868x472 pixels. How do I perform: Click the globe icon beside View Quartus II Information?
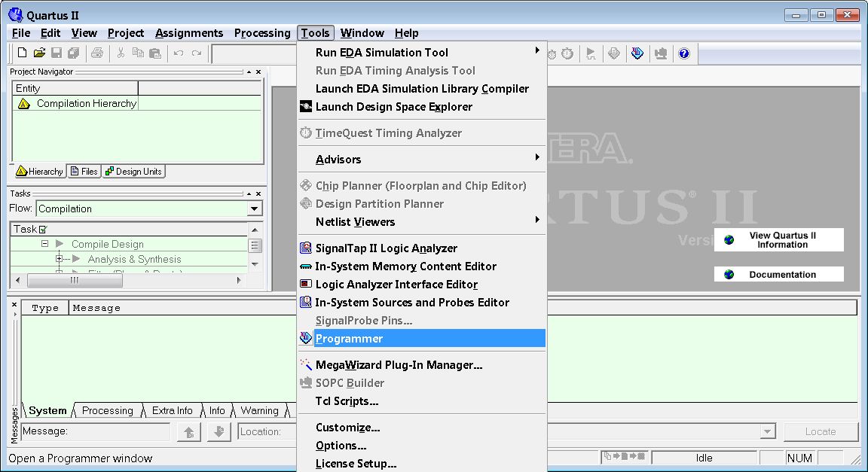pos(729,239)
